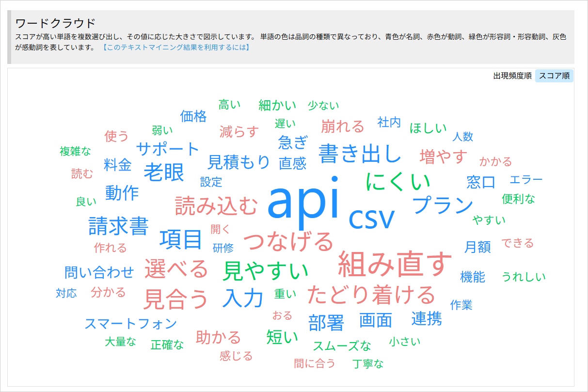Screen dimensions: 588x392
Task: Click the red word 作れる
Action: point(111,248)
